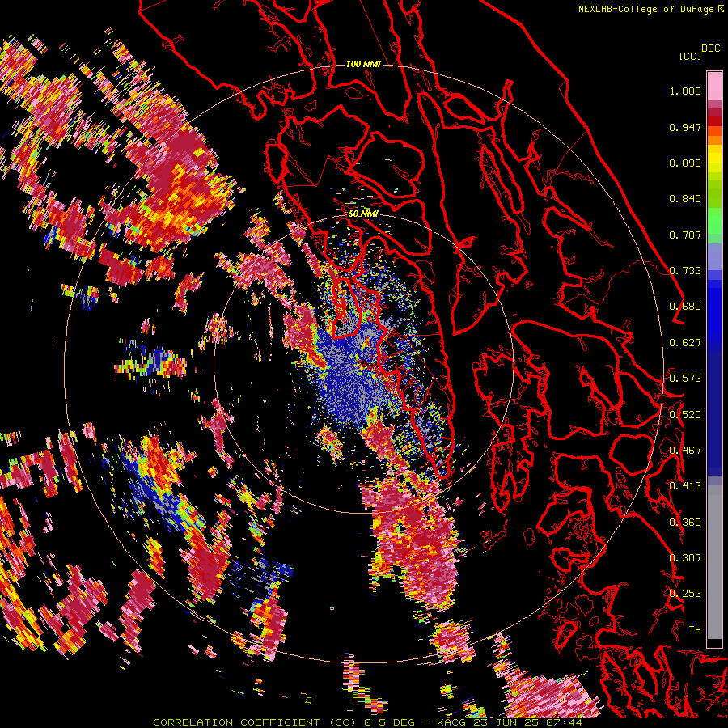This screenshot has width=728, height=728.
Task: Click the 0.787 value on the color scale
Action: point(685,235)
